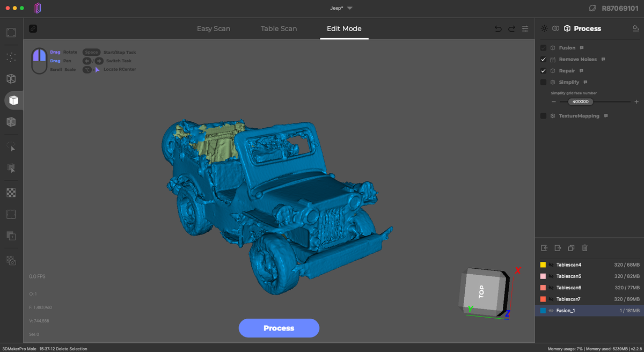Enable the TextureMapping option
644x352 pixels.
[543, 115]
